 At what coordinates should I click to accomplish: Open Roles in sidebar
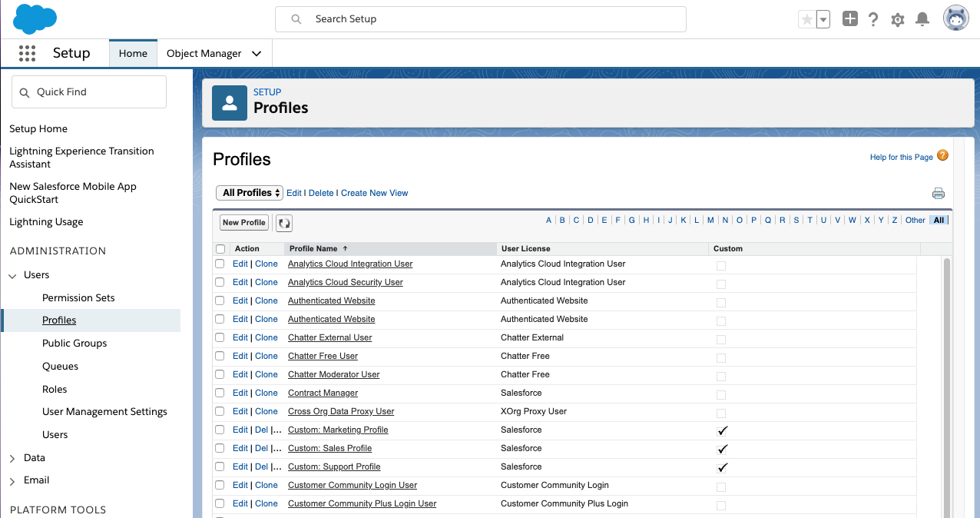55,389
